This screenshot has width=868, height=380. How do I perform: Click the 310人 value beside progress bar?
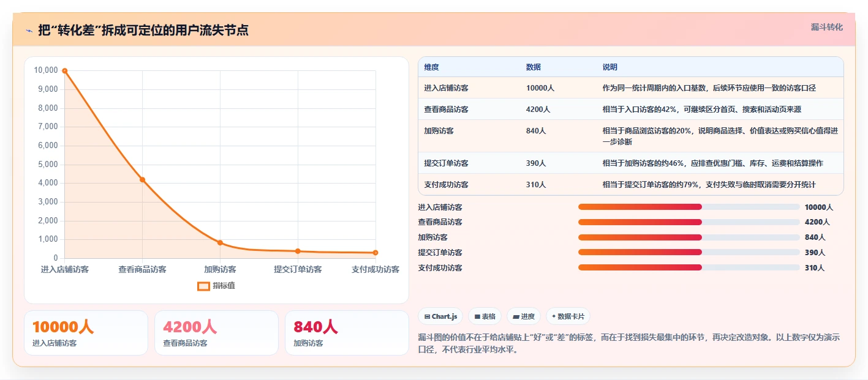pyautogui.click(x=815, y=268)
